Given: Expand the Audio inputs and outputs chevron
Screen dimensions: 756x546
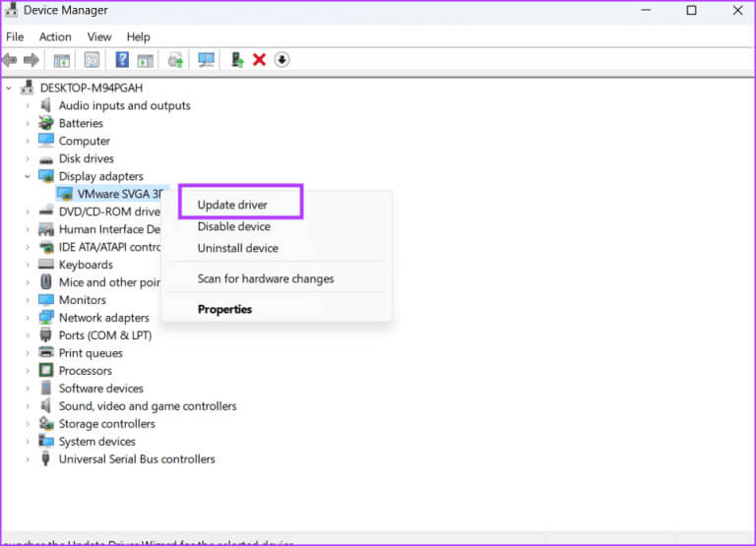Looking at the screenshot, I should 28,105.
